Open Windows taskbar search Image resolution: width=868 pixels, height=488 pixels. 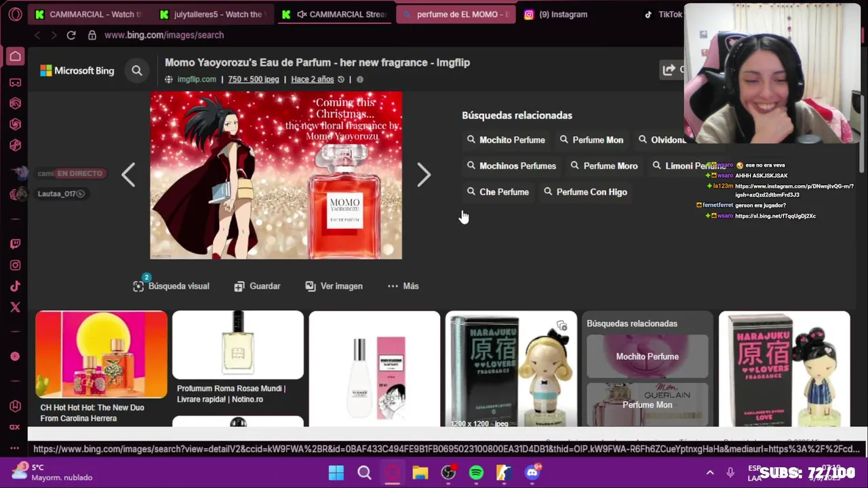point(364,472)
